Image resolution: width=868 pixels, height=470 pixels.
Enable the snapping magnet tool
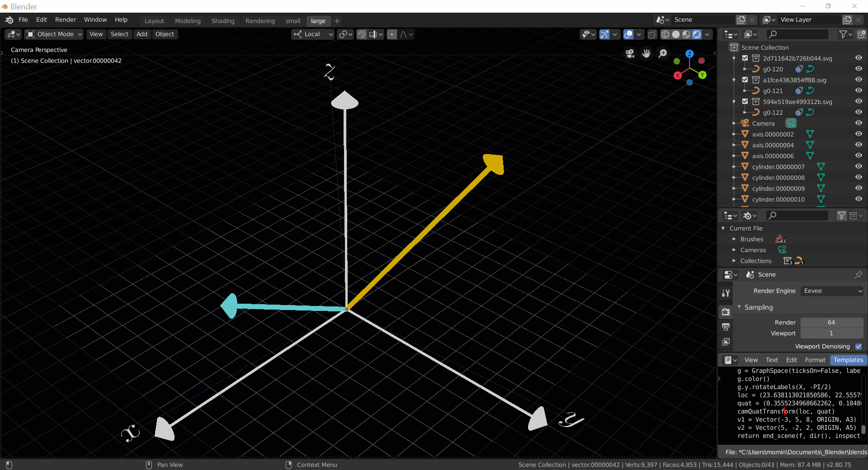coord(362,34)
